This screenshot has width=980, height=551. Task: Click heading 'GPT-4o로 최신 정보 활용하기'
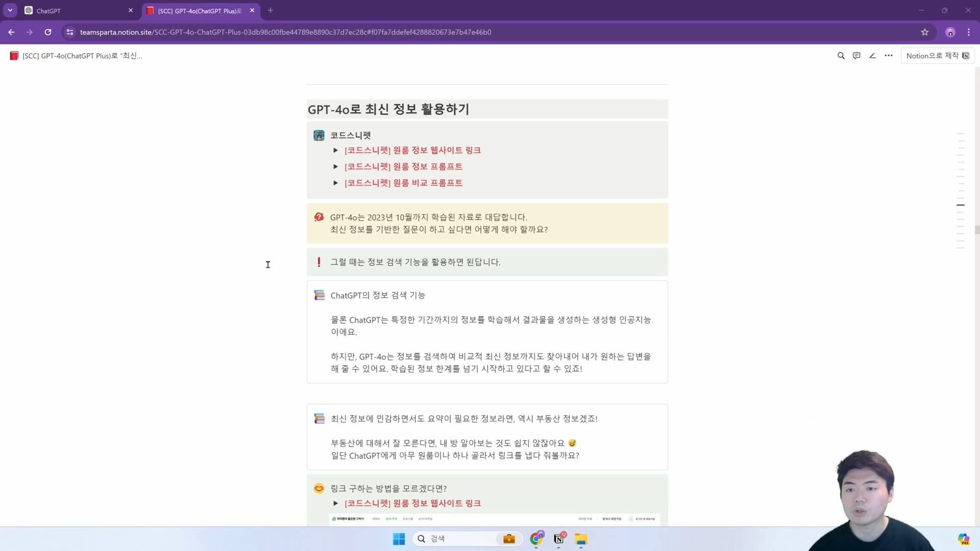tap(388, 109)
